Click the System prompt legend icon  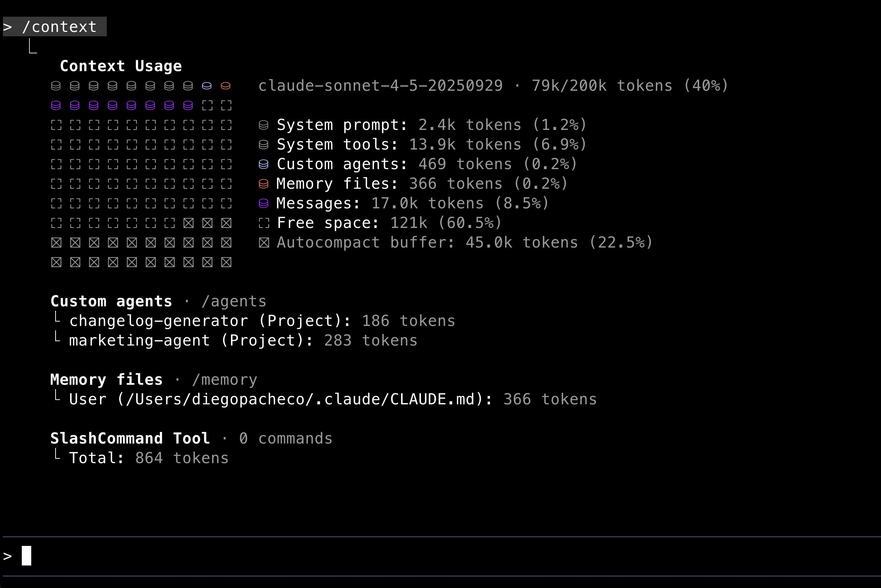[x=263, y=125]
